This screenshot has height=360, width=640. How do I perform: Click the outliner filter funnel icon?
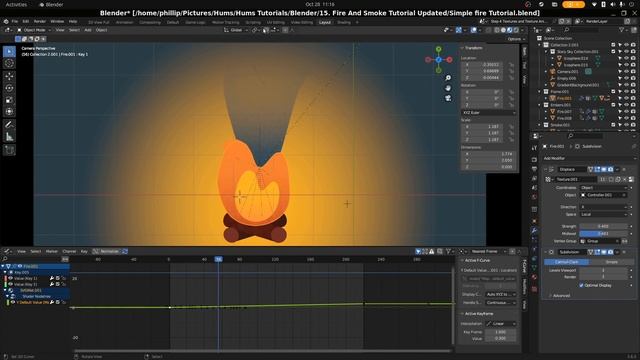coord(622,30)
